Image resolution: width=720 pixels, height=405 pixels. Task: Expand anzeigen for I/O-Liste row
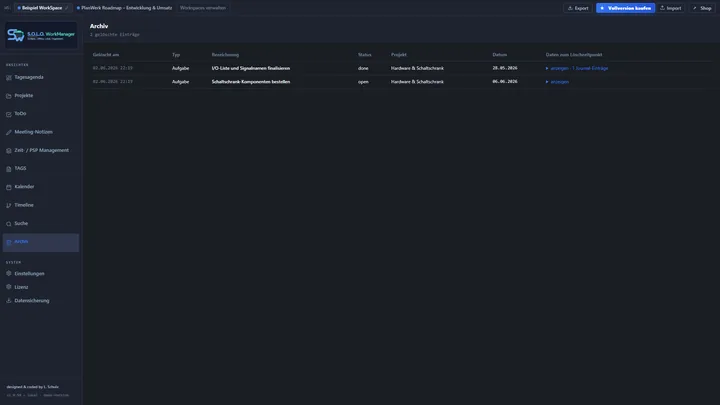coord(577,68)
